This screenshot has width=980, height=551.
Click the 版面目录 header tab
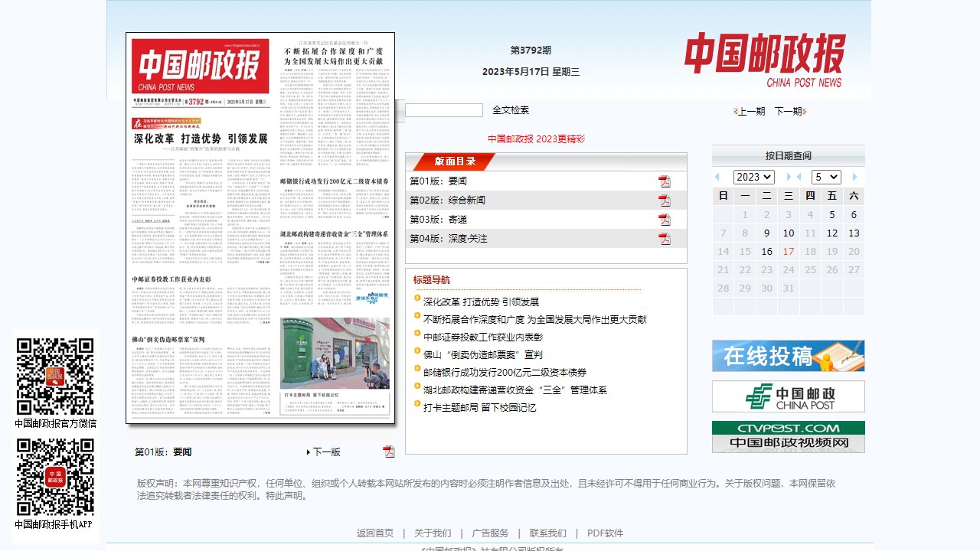coord(455,161)
